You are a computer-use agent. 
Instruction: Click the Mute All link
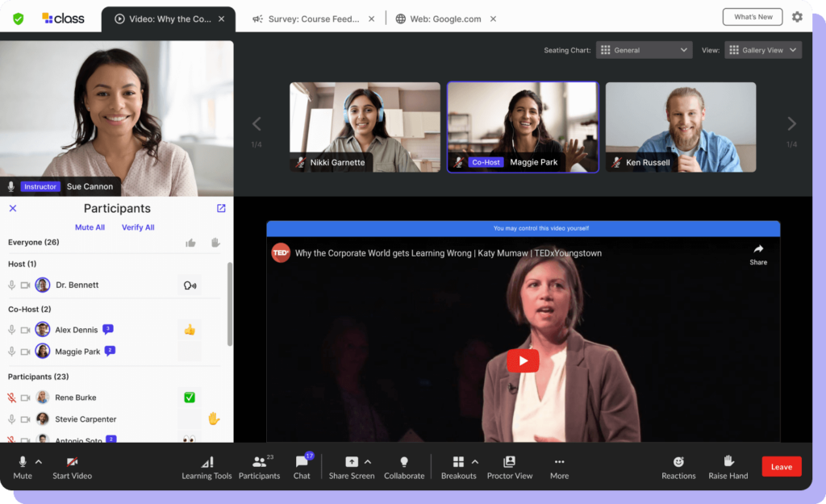(x=90, y=227)
